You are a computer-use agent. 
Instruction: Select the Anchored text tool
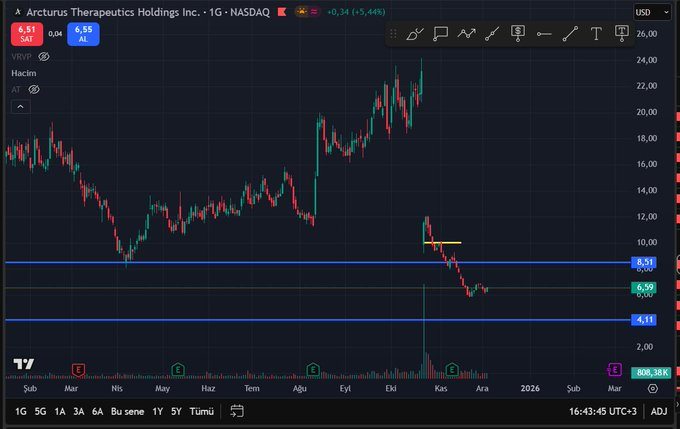pyautogui.click(x=621, y=33)
